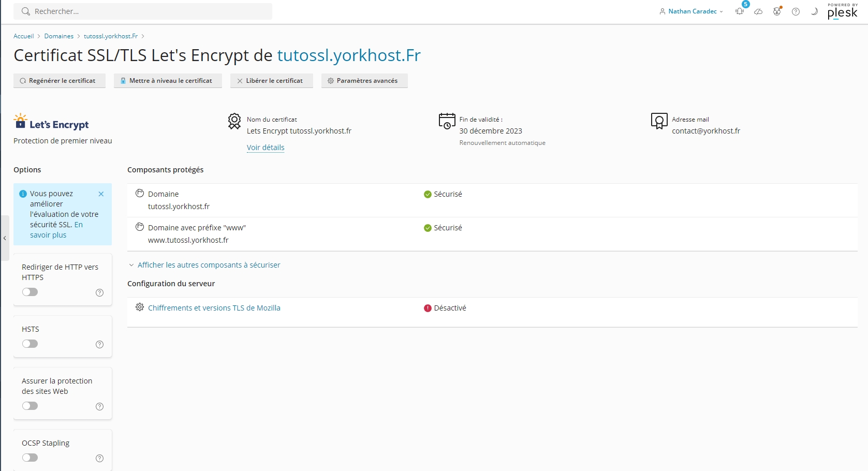Go to Domaines in the breadcrumb

point(59,36)
